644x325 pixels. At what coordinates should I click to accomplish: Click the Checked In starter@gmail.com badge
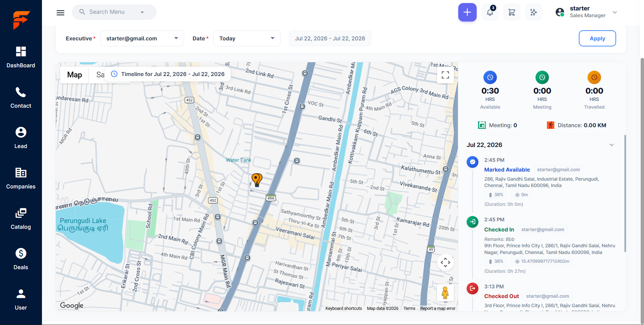click(x=543, y=229)
